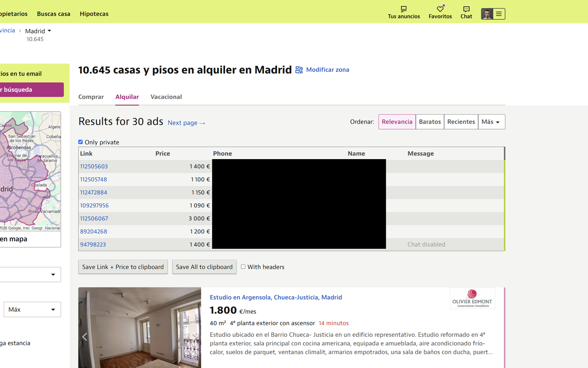The height and width of the screenshot is (368, 588).
Task: Click the save search button in sidebar
Action: coord(32,90)
